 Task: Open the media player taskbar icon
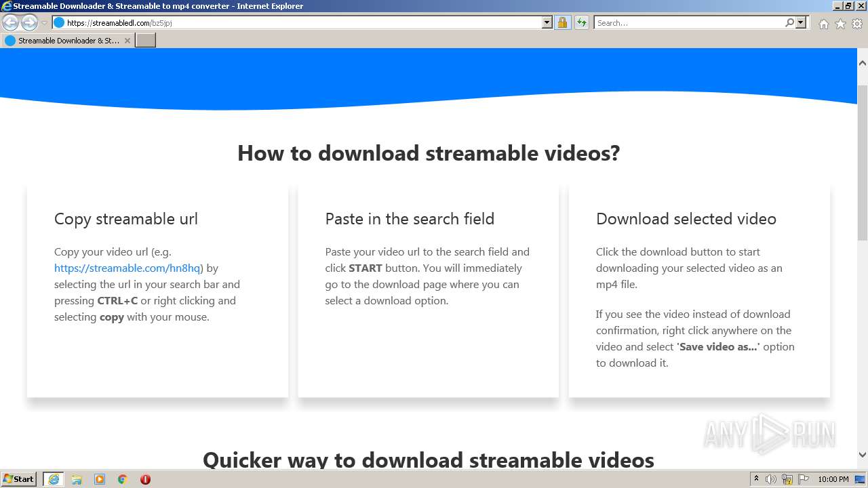[100, 479]
